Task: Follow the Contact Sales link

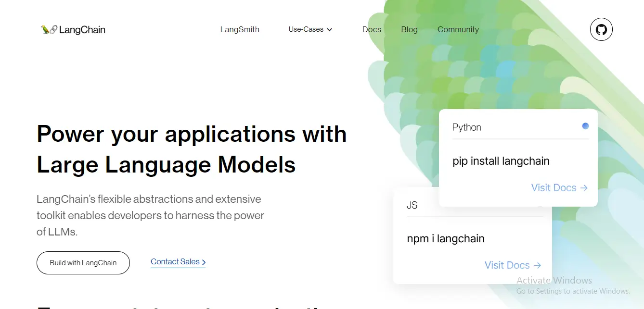Action: coord(178,262)
